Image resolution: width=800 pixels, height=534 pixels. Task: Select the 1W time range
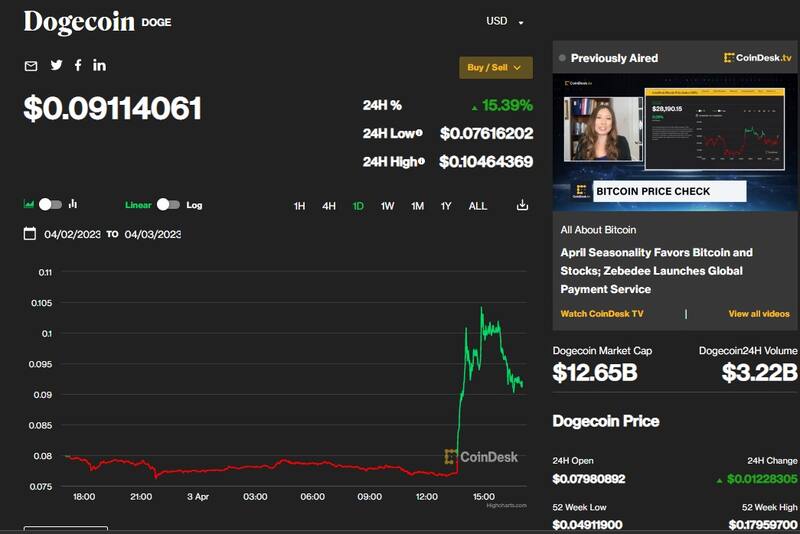coord(387,206)
